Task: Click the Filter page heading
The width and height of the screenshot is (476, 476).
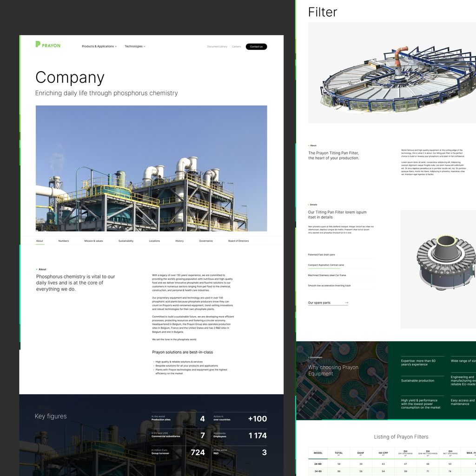Action: pyautogui.click(x=323, y=13)
